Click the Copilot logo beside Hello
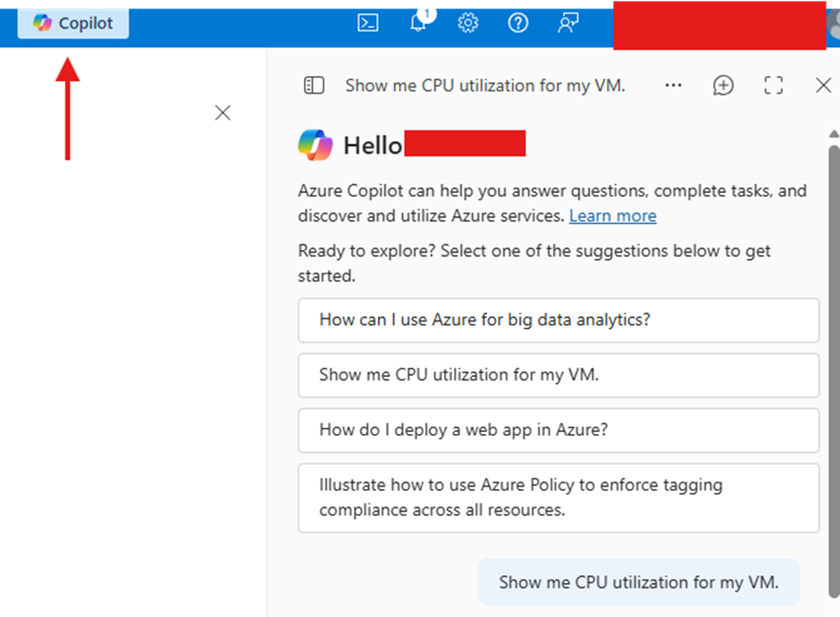 pyautogui.click(x=315, y=145)
